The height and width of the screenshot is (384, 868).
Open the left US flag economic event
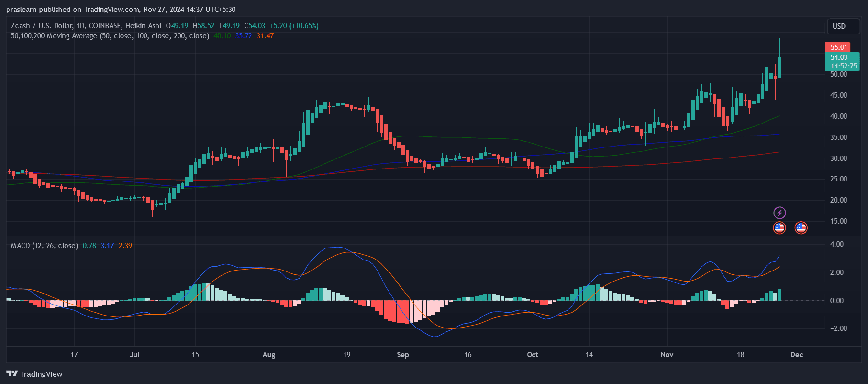[x=779, y=227]
